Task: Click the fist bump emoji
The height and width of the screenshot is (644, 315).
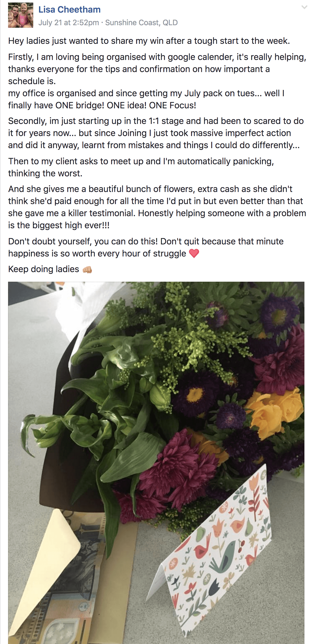Action: pos(87,270)
